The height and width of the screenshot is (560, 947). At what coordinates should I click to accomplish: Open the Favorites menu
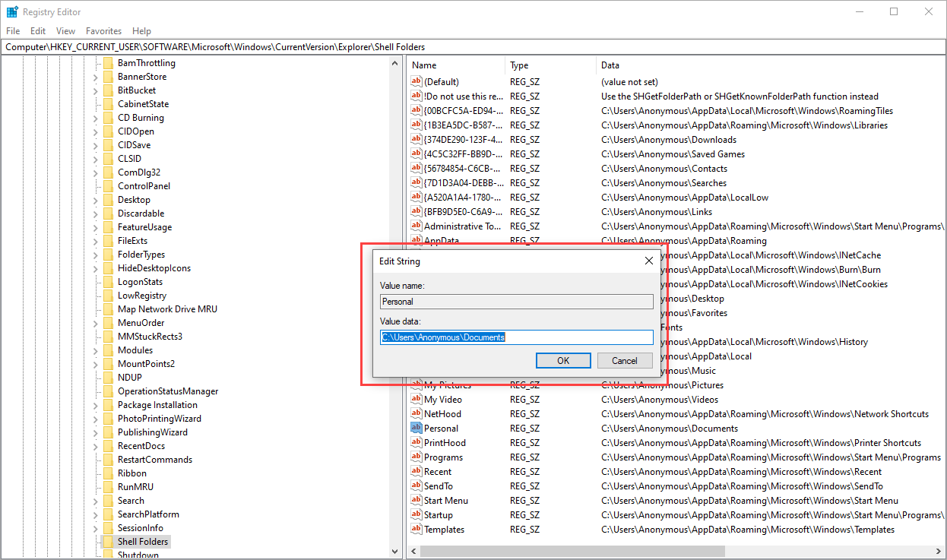point(103,31)
